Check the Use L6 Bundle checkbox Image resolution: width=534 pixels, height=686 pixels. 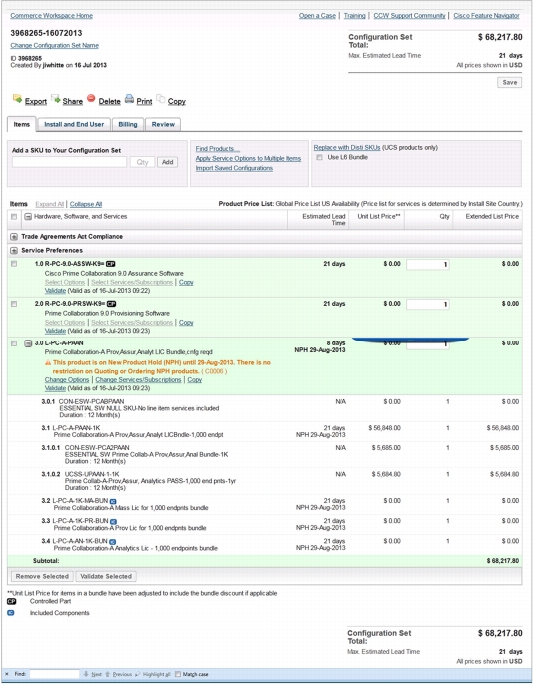tap(320, 158)
